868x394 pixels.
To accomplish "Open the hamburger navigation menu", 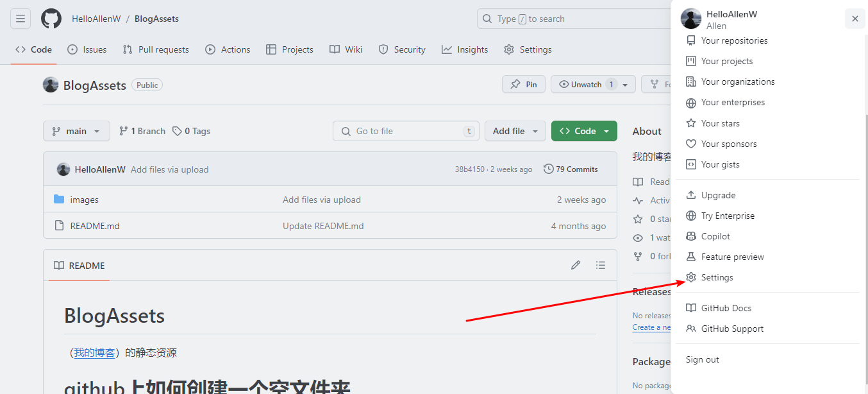I will pos(21,19).
